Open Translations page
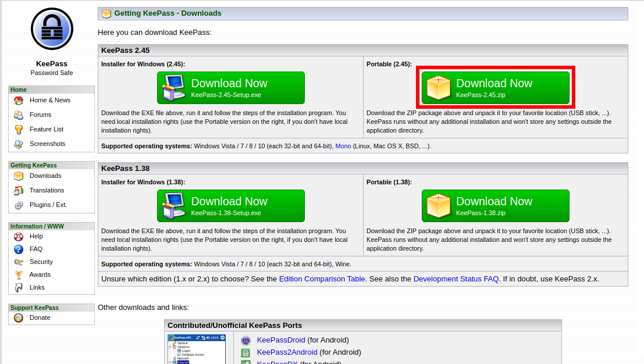Viewport: 644px width, 364px height. [47, 190]
